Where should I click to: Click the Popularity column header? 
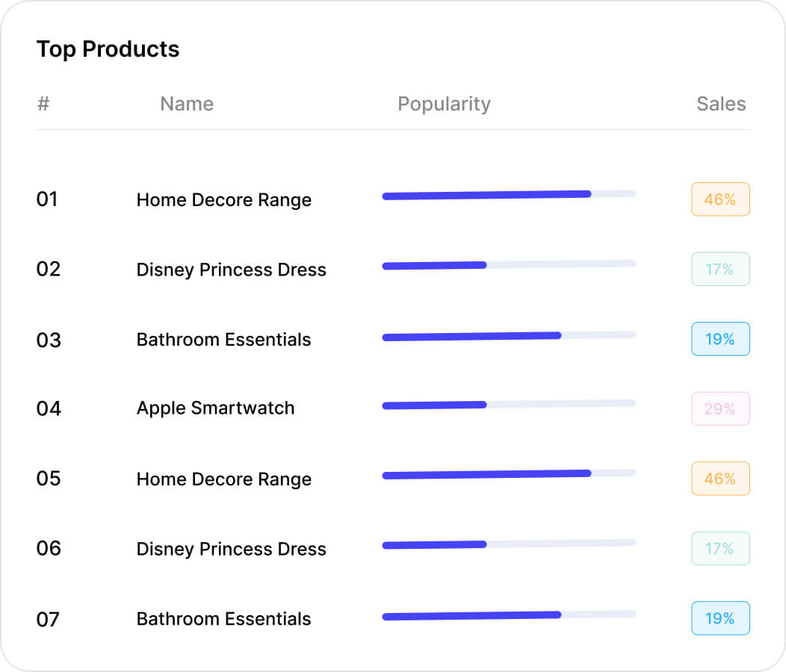coord(444,104)
